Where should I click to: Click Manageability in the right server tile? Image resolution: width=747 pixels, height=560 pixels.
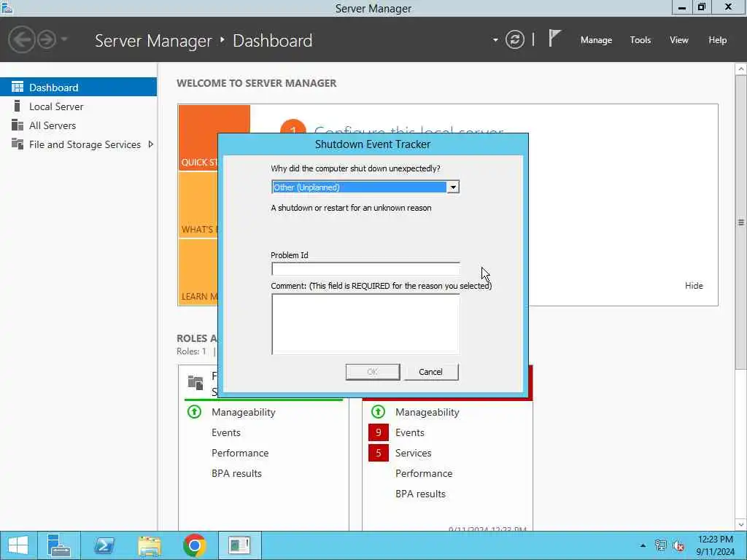[427, 413]
